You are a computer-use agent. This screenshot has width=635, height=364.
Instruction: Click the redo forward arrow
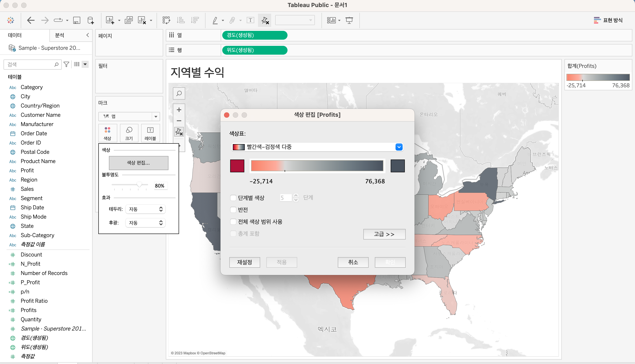(45, 20)
